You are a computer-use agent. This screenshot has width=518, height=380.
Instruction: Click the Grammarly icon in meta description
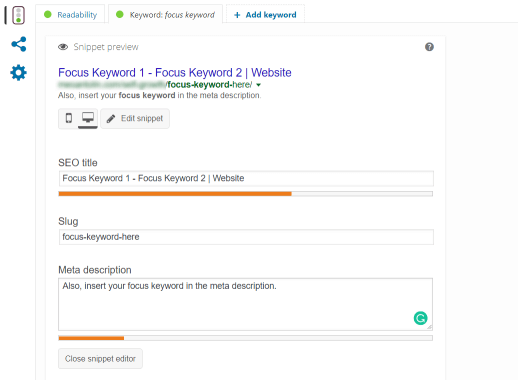point(420,318)
